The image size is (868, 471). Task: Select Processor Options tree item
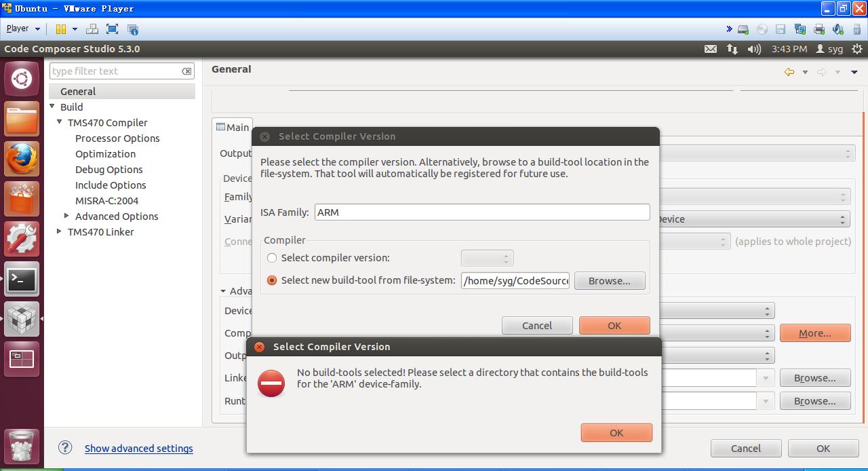pos(117,138)
